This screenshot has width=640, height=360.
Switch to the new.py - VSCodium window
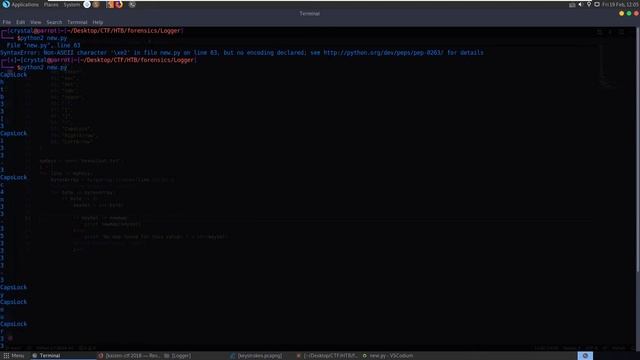[388, 356]
